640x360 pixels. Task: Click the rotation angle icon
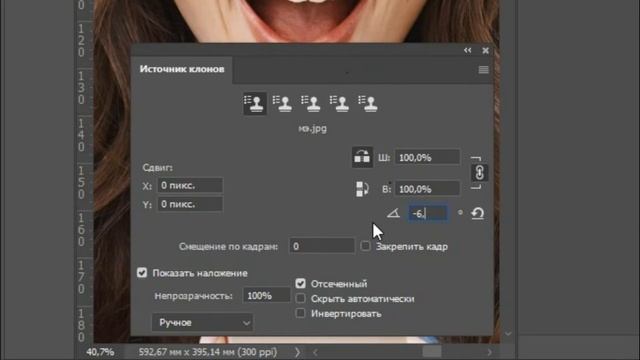click(x=393, y=213)
